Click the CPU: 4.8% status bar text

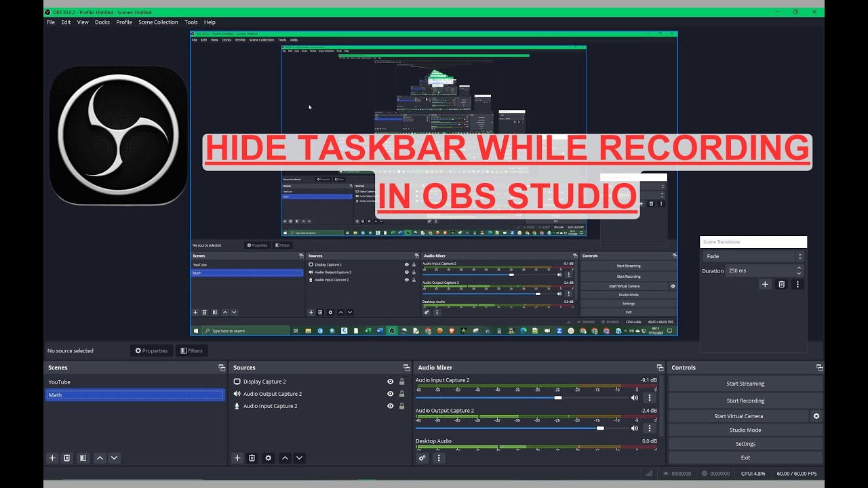(x=753, y=474)
